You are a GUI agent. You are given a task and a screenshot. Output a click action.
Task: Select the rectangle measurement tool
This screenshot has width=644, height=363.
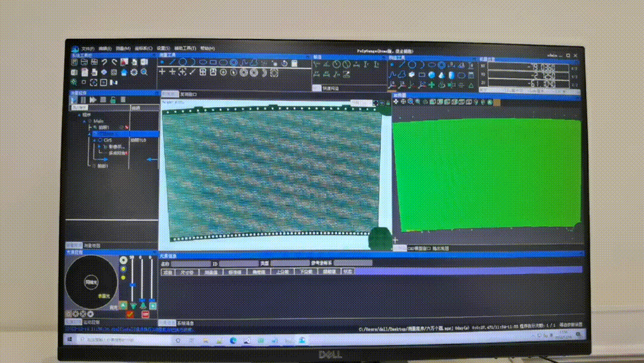click(213, 62)
